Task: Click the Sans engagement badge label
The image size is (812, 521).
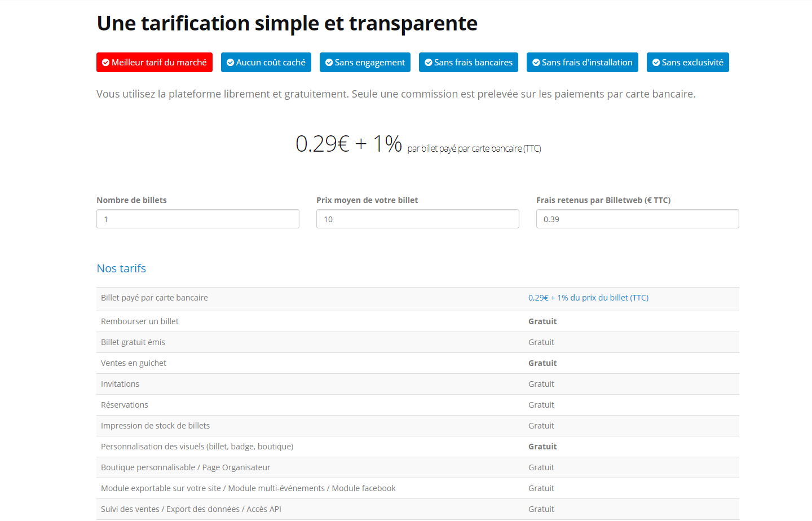Action: [370, 63]
